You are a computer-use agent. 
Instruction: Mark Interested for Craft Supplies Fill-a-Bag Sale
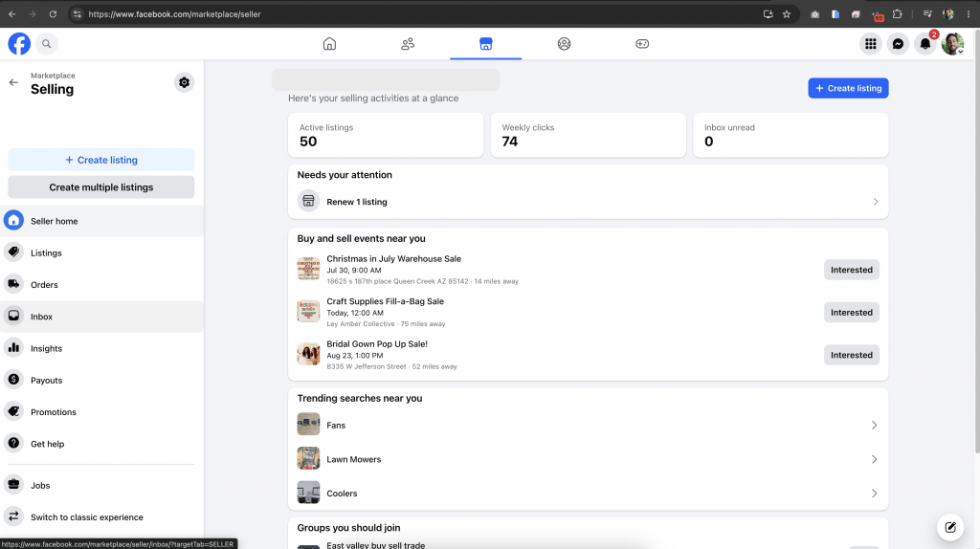pos(851,313)
